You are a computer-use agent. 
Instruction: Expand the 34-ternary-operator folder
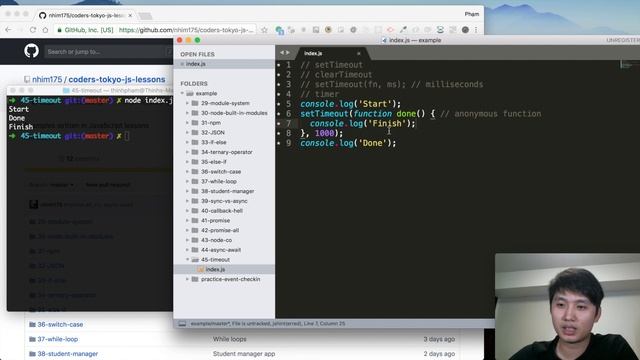(x=187, y=152)
